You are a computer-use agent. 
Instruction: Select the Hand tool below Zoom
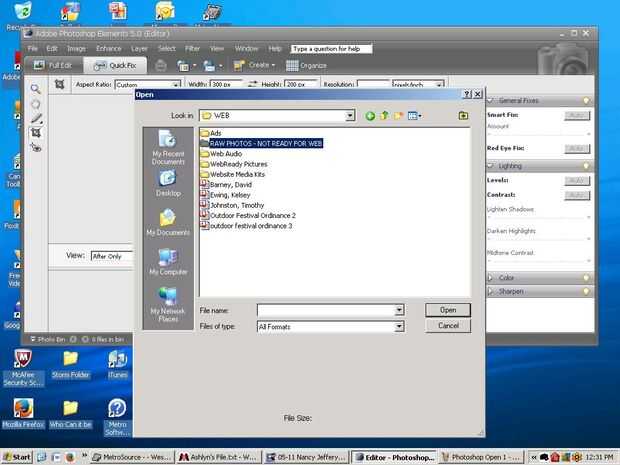[36, 104]
